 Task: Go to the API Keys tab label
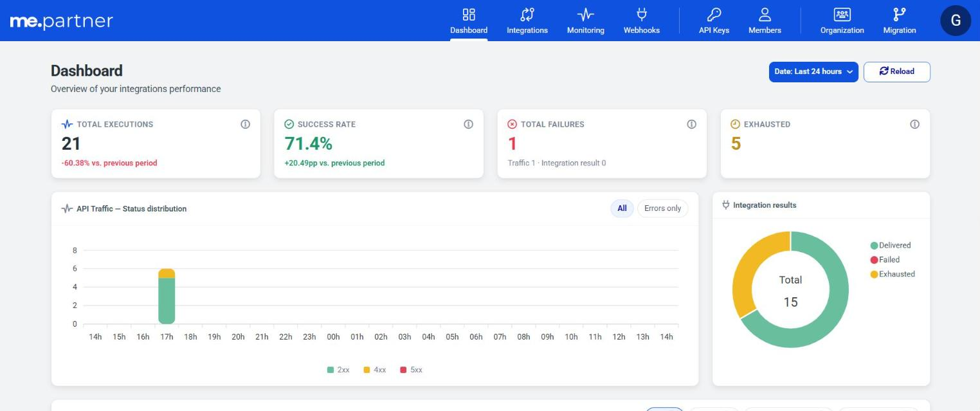click(x=714, y=30)
